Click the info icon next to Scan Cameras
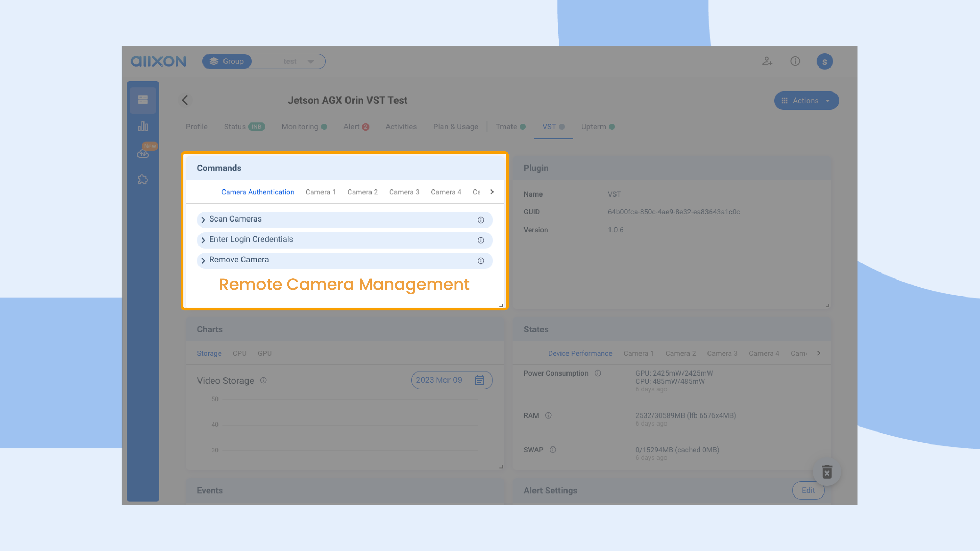 pyautogui.click(x=480, y=220)
